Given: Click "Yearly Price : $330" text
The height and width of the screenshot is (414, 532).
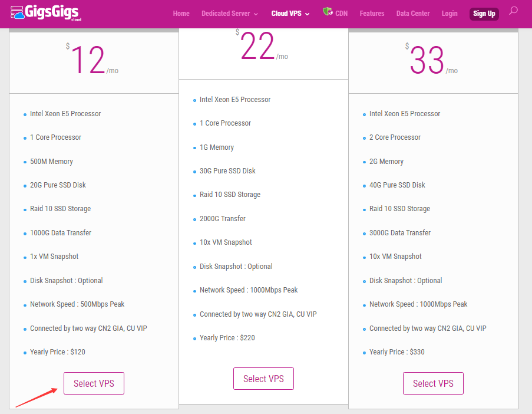Looking at the screenshot, I should (397, 352).
